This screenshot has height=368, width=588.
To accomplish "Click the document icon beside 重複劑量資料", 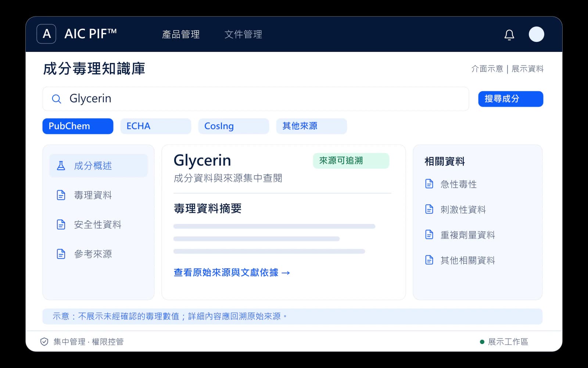I will click(x=429, y=234).
